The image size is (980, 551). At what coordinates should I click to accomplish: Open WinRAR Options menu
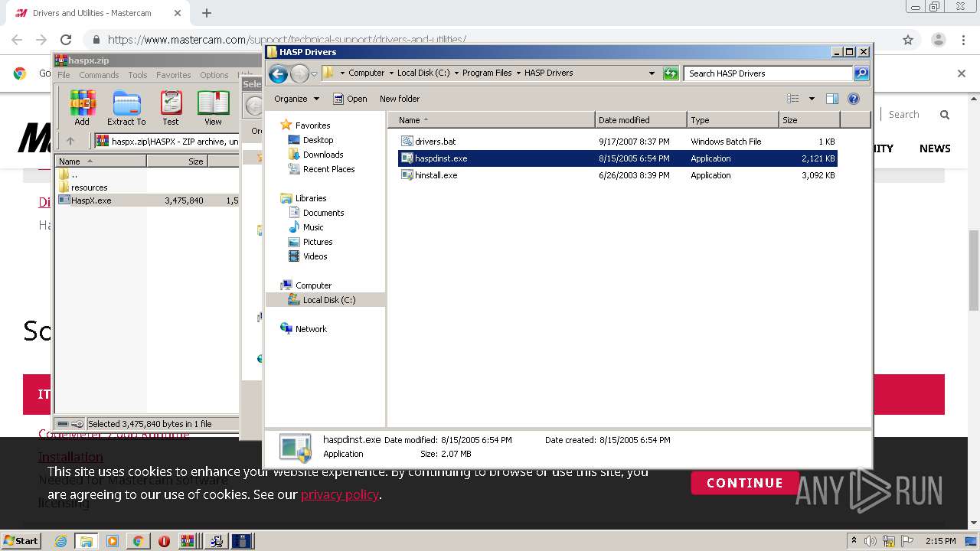214,75
